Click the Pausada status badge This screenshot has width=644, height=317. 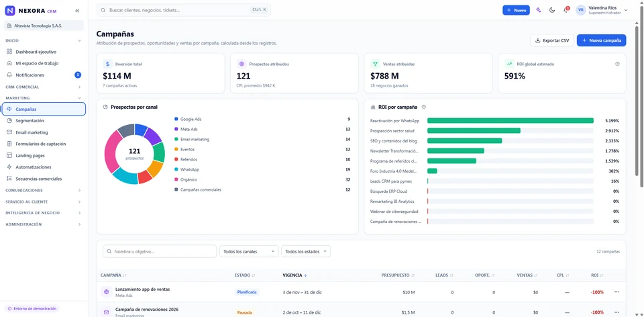[x=244, y=312]
